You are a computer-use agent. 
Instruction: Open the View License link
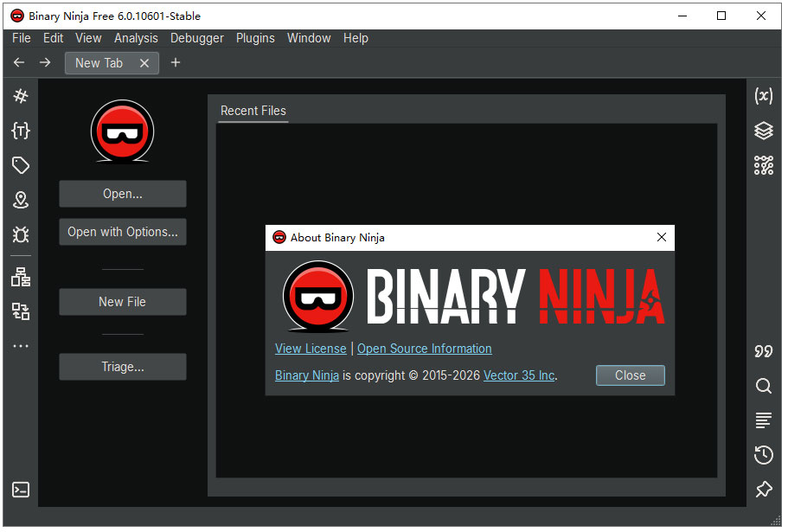coord(311,349)
